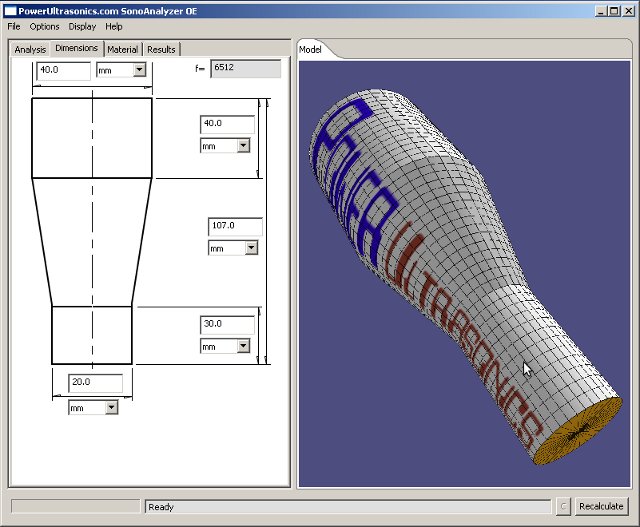Select the Dimensions tab
This screenshot has width=640, height=527.
[76, 48]
